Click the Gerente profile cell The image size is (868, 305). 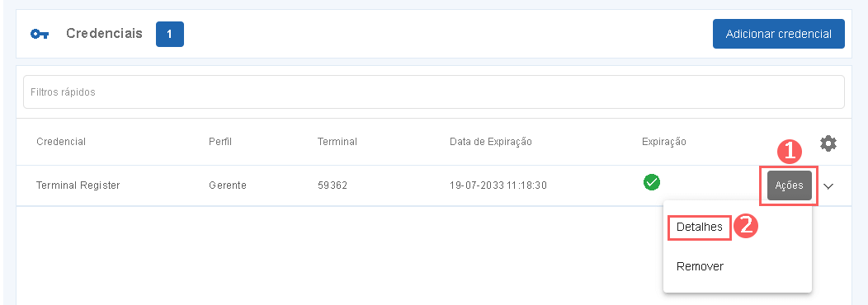click(x=228, y=185)
